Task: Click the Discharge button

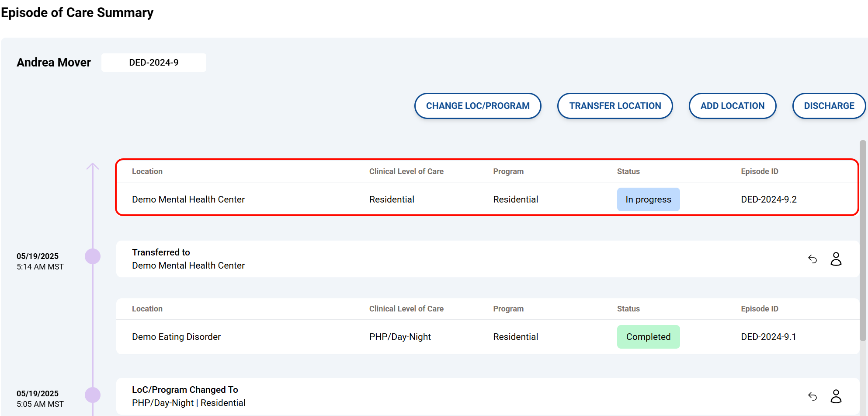Action: click(x=829, y=106)
